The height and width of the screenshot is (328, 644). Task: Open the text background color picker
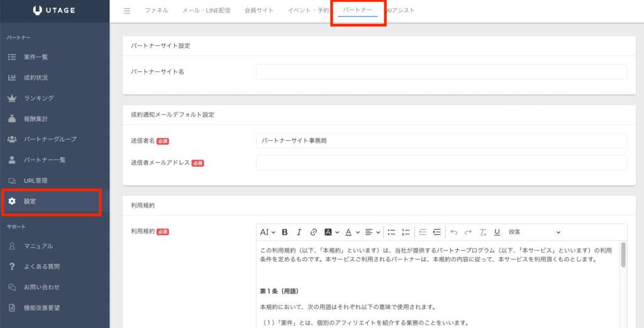click(332, 232)
